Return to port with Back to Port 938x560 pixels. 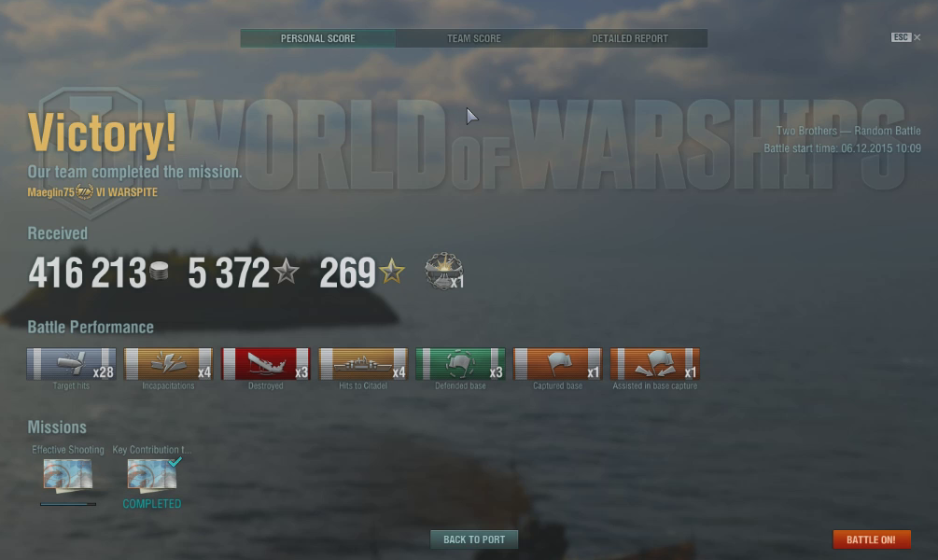(474, 539)
